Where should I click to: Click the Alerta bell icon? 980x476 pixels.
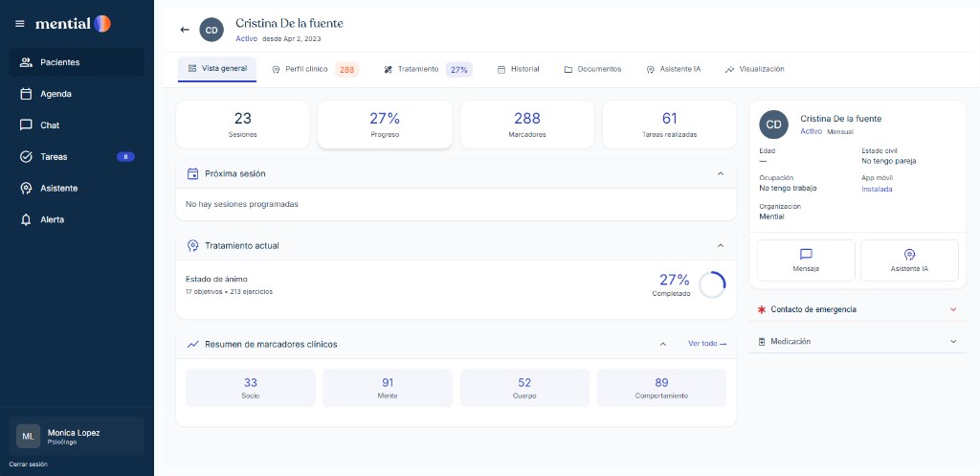pyautogui.click(x=26, y=220)
